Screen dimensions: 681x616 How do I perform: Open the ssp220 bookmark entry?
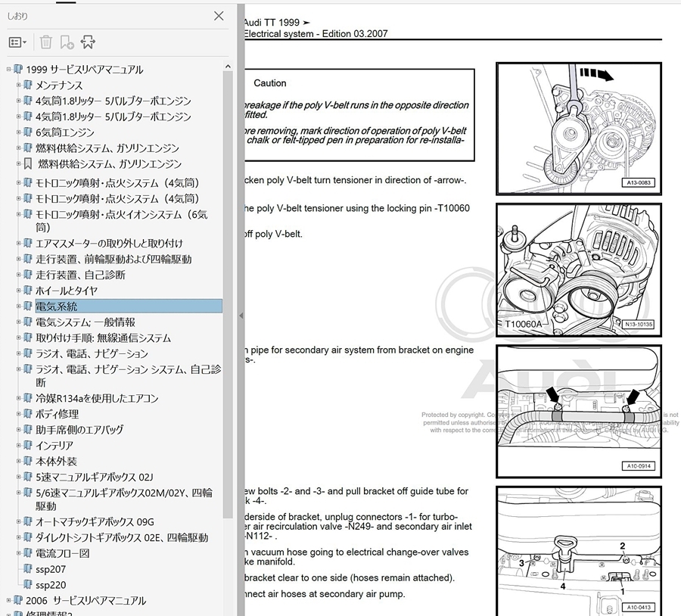(x=51, y=585)
